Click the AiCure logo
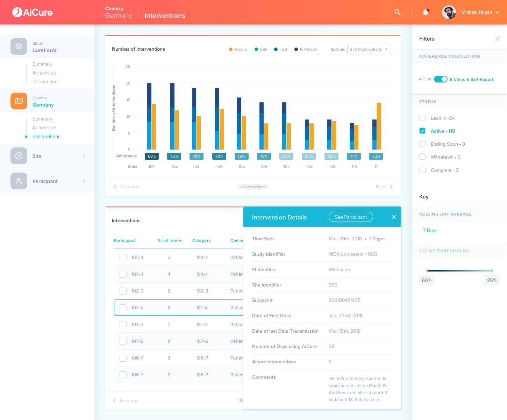Screen dimensions: 507x420 [x=32, y=12]
